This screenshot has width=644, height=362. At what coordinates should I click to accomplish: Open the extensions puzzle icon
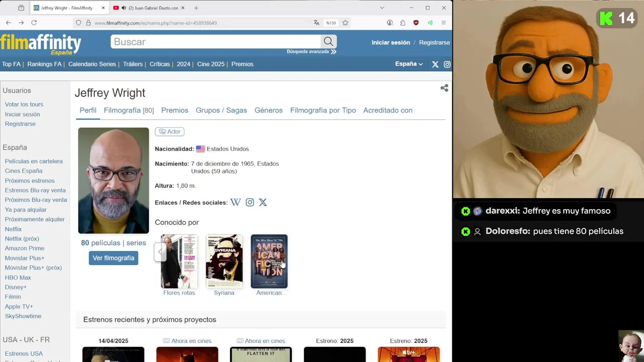click(403, 23)
